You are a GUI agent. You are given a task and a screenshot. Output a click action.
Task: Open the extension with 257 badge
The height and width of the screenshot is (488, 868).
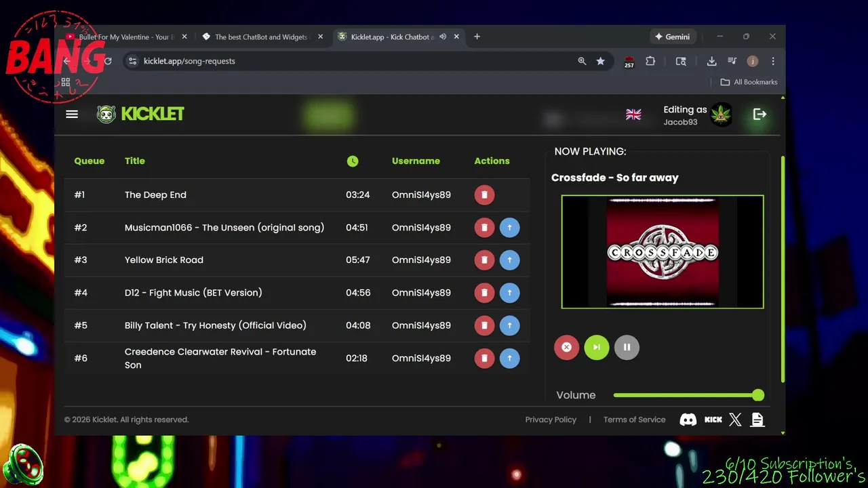coord(629,62)
